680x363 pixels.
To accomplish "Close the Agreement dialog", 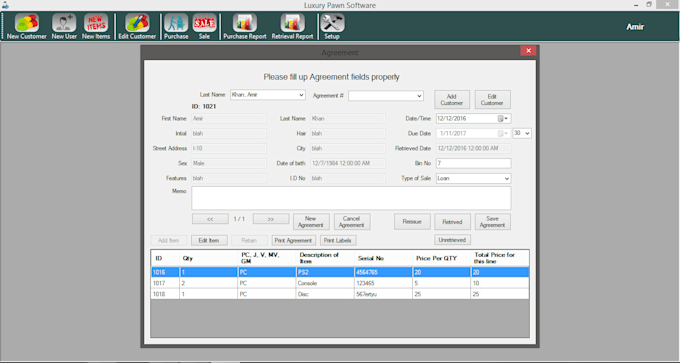I will pyautogui.click(x=528, y=51).
